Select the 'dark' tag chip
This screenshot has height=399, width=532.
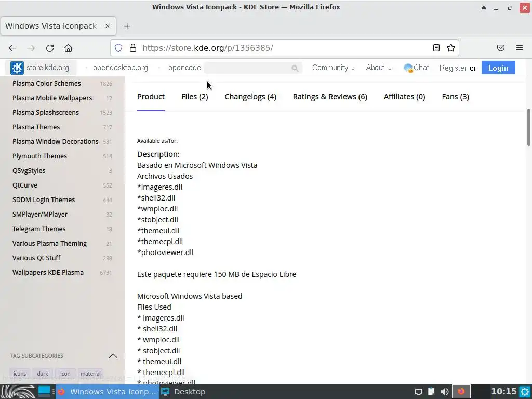click(43, 374)
